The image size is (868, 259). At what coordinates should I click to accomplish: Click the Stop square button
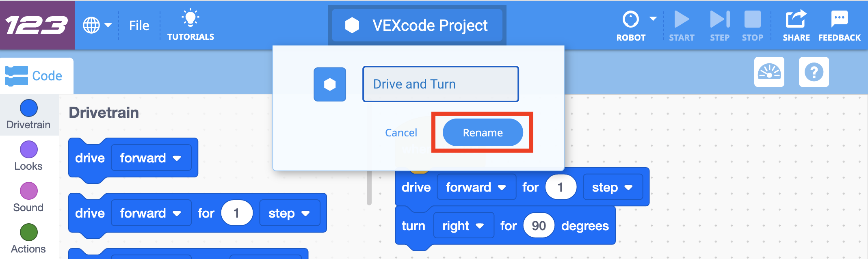click(752, 19)
